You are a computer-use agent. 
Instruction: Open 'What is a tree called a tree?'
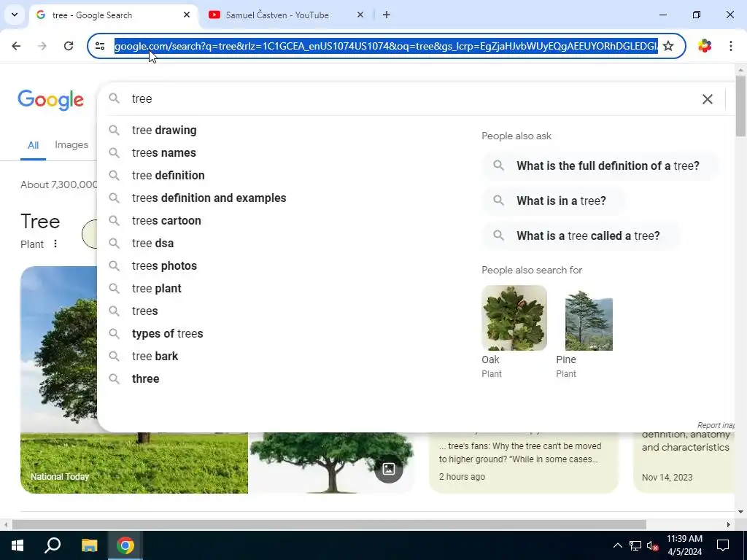pyautogui.click(x=581, y=236)
